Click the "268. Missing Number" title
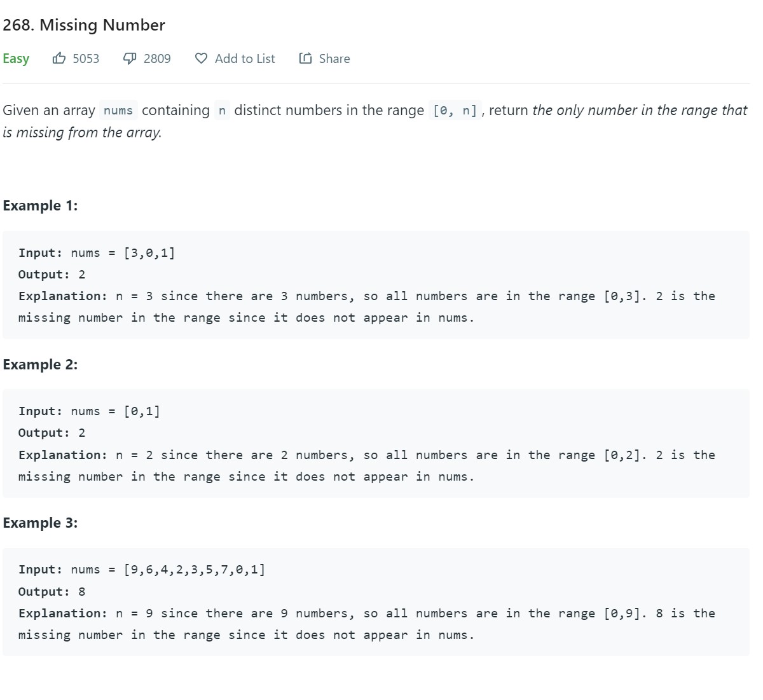The height and width of the screenshot is (700, 763). click(x=84, y=25)
